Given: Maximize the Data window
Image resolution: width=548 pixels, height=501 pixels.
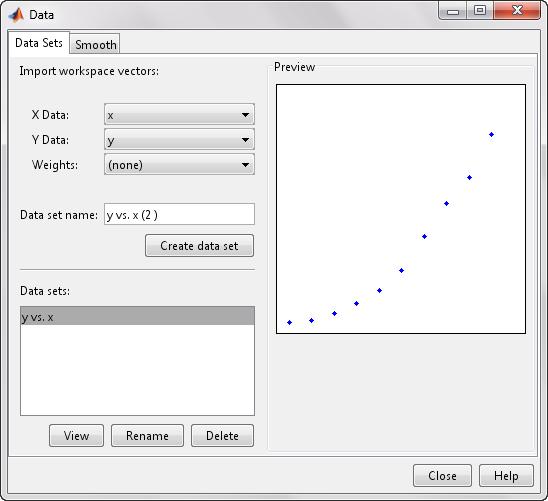Looking at the screenshot, I should tap(480, 11).
